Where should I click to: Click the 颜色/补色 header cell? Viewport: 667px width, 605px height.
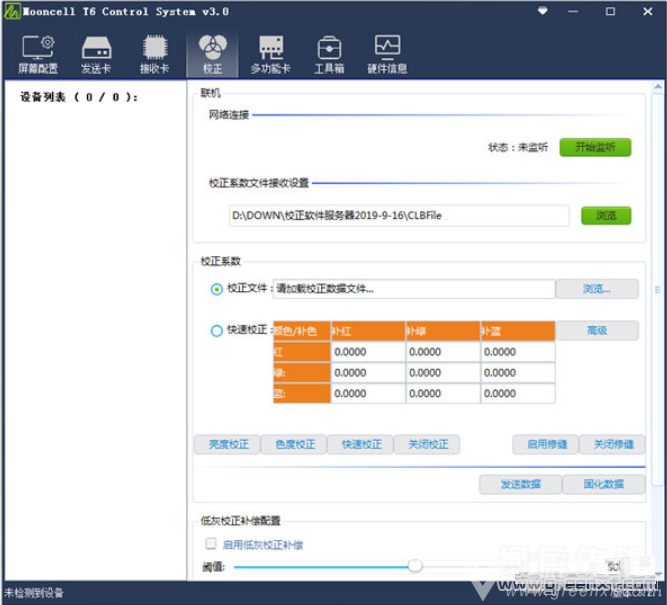302,331
